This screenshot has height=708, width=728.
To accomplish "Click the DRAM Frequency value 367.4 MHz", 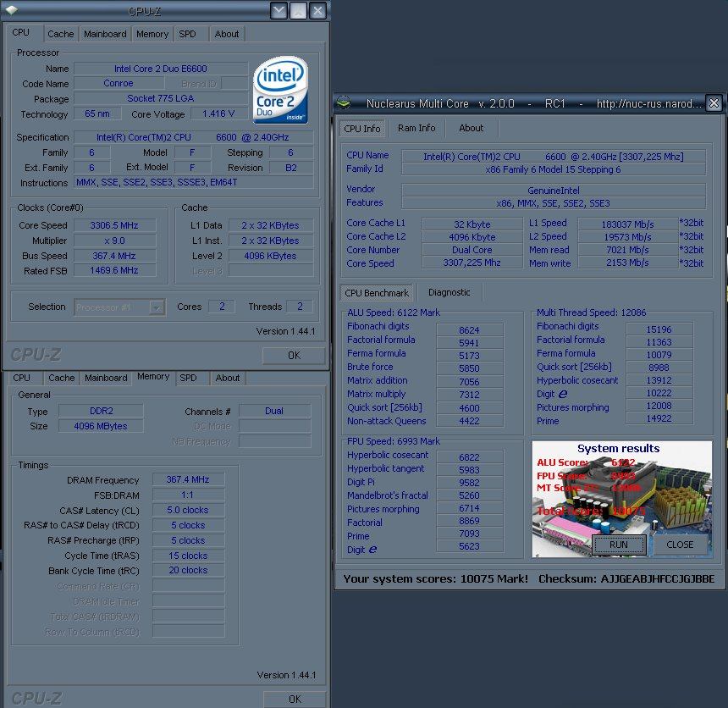I will (188, 479).
